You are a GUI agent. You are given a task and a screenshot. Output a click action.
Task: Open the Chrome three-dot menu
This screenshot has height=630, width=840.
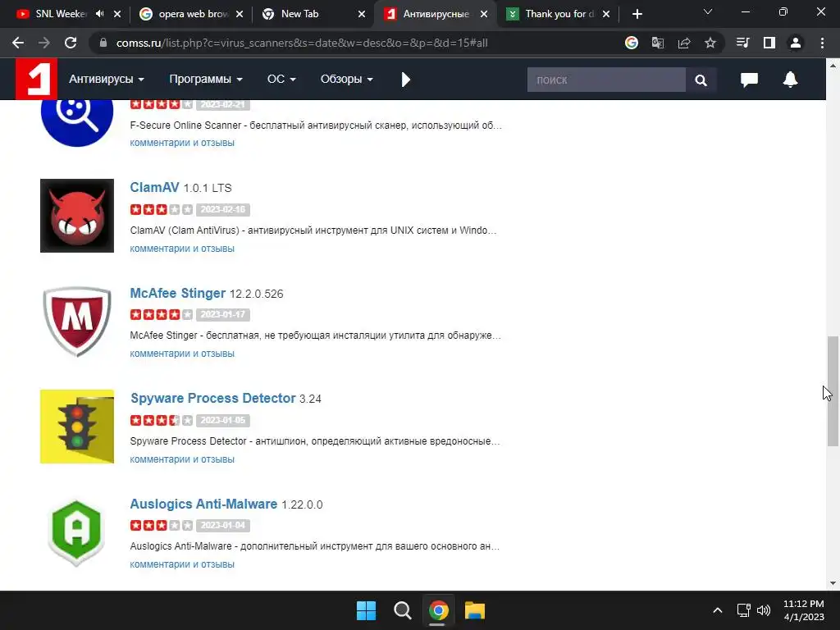(822, 43)
